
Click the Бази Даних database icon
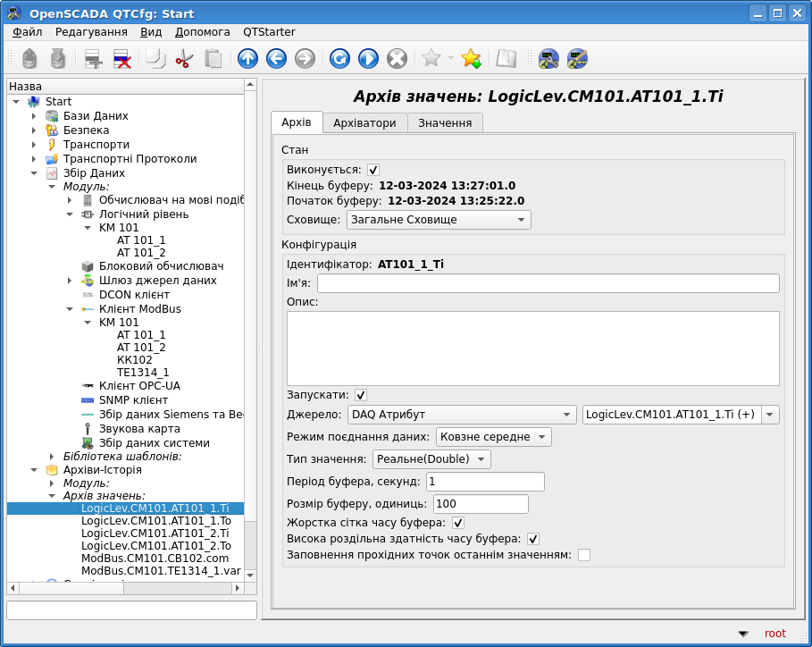[52, 116]
